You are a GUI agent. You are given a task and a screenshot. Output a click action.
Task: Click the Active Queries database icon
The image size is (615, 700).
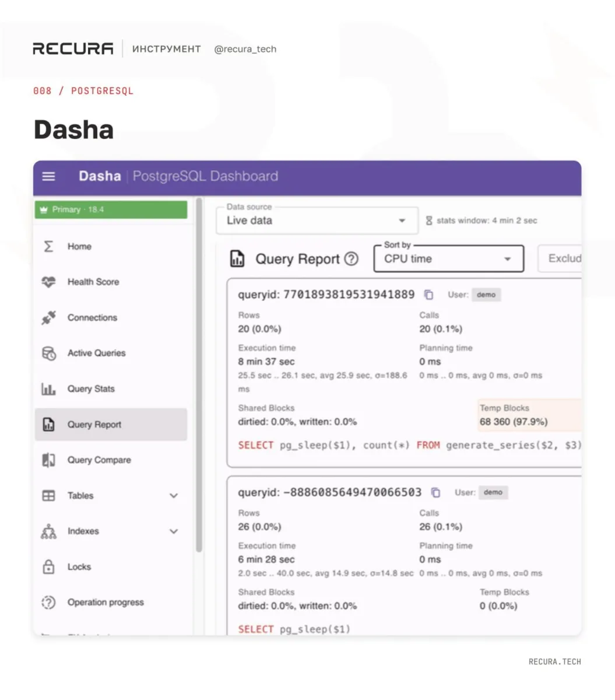(x=49, y=353)
